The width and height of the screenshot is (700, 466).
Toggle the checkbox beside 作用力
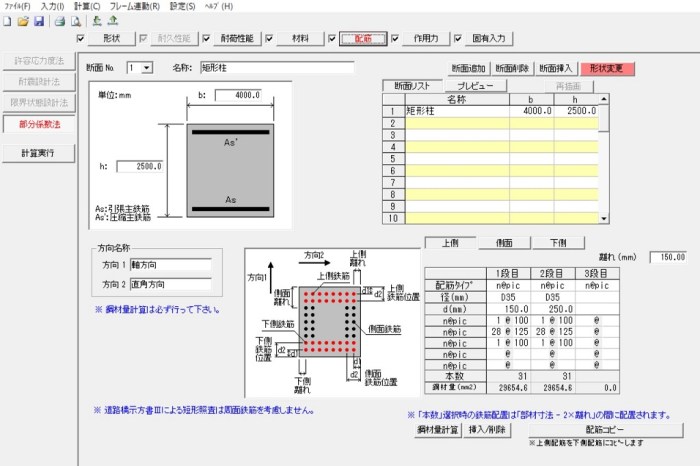395,39
